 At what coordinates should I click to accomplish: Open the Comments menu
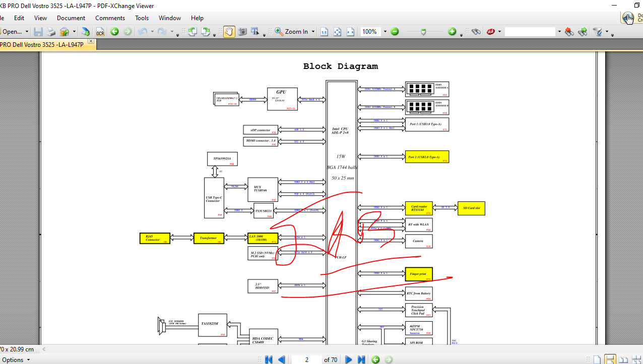pos(110,18)
